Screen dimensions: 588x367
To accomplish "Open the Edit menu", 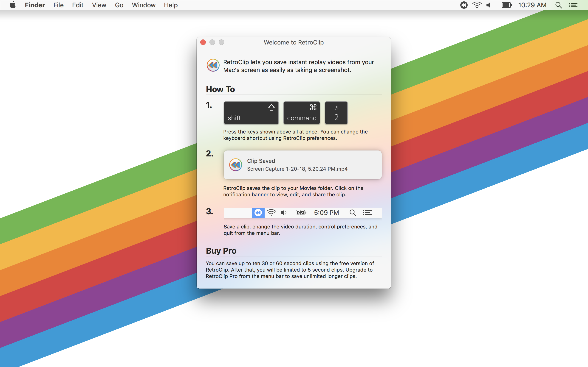I will (77, 5).
